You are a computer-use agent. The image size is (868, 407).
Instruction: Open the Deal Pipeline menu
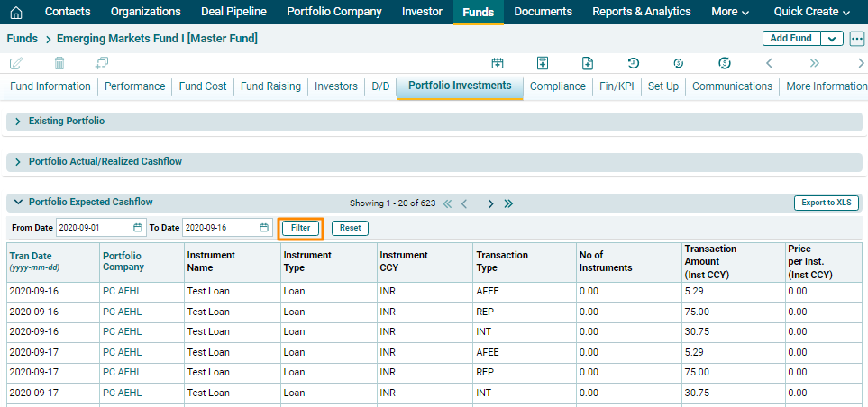pos(233,12)
